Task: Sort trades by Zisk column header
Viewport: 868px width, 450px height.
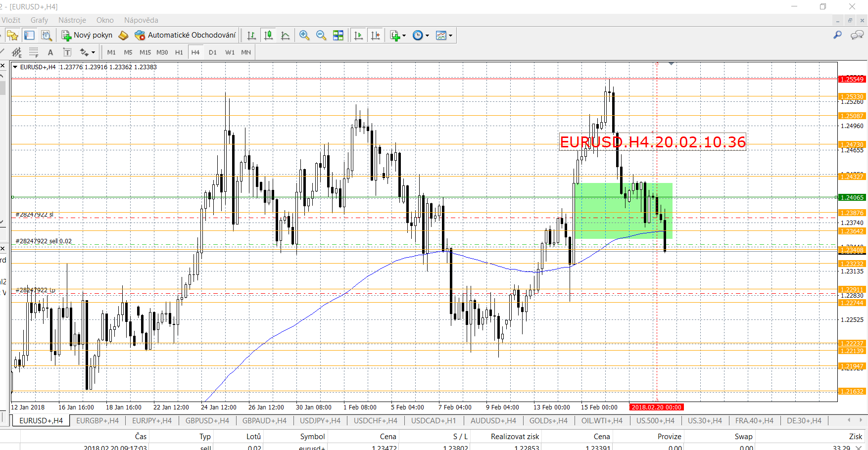Action: pyautogui.click(x=855, y=436)
